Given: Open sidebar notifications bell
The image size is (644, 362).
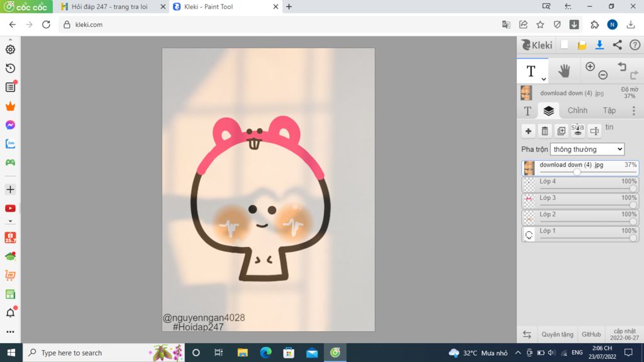Looking at the screenshot, I should click(x=10, y=313).
